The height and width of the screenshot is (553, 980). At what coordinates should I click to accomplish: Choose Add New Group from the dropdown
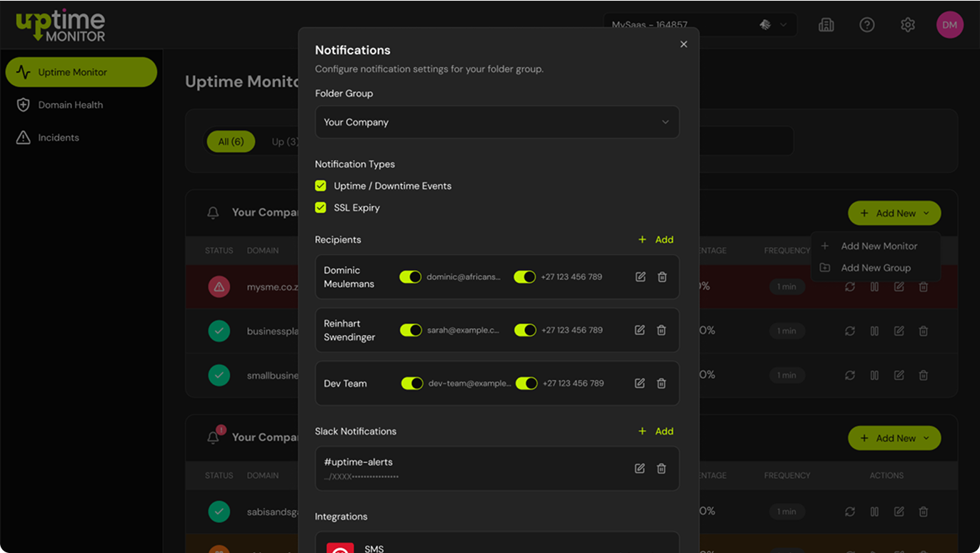(876, 268)
